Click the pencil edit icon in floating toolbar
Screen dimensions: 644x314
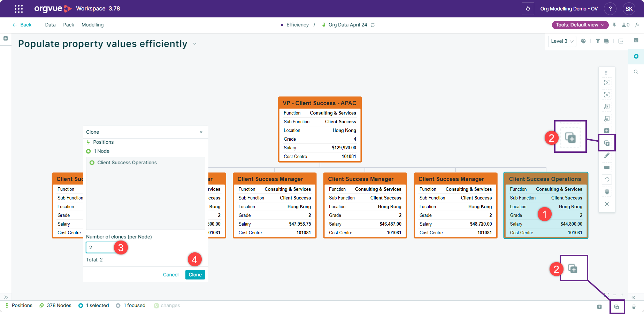coord(607,156)
